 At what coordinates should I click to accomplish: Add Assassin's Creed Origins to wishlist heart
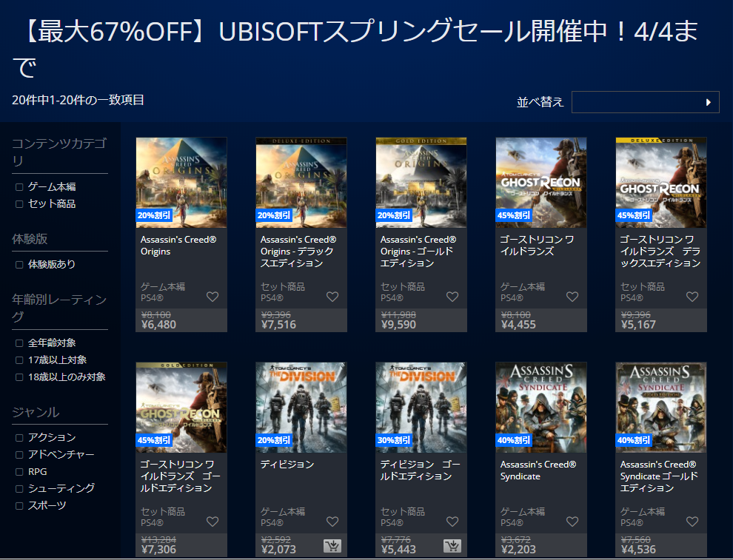[212, 297]
